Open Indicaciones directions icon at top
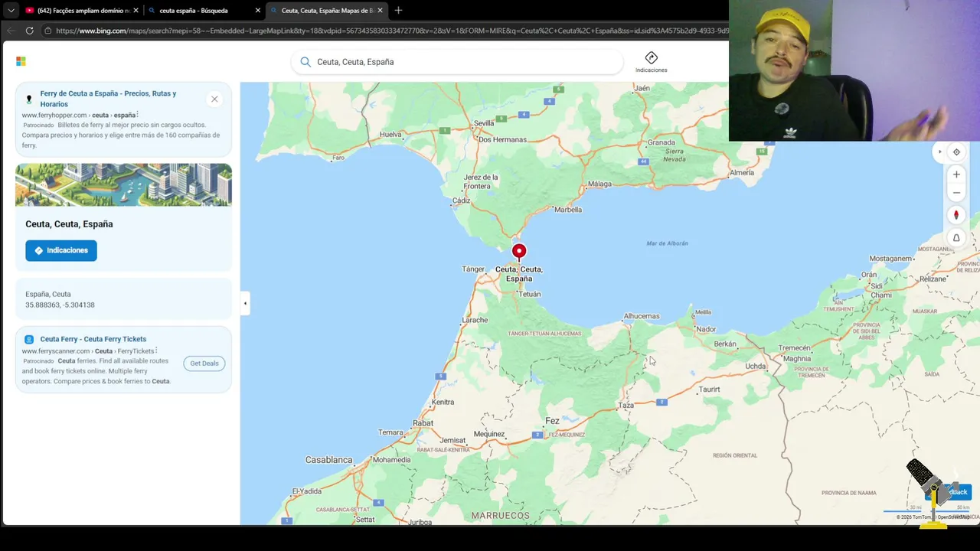980x551 pixels. coord(651,62)
